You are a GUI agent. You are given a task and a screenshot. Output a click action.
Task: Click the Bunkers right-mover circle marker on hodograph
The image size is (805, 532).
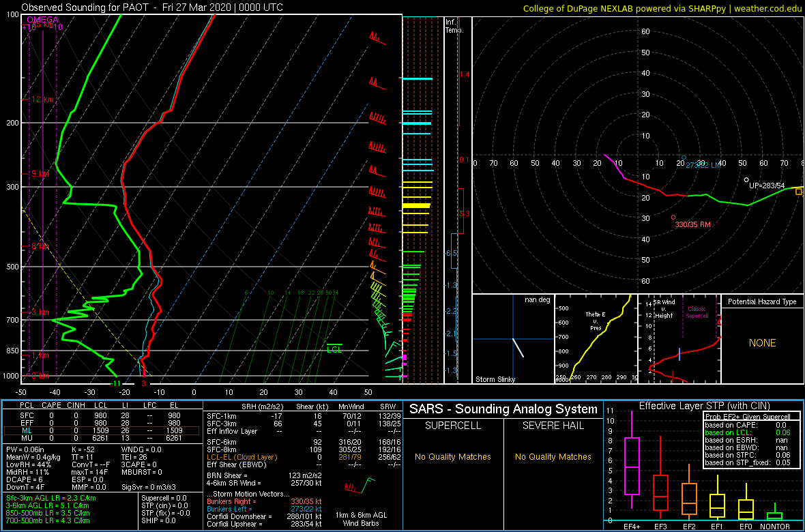click(673, 217)
